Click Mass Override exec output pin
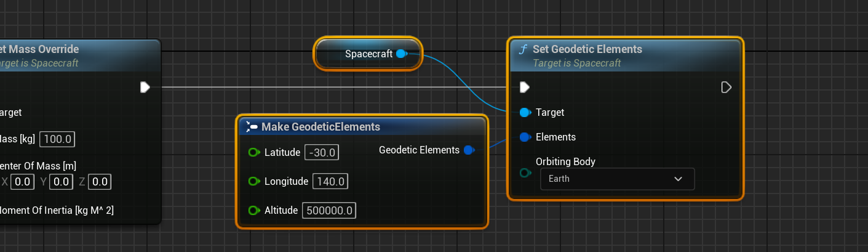This screenshot has height=252, width=868. (145, 87)
